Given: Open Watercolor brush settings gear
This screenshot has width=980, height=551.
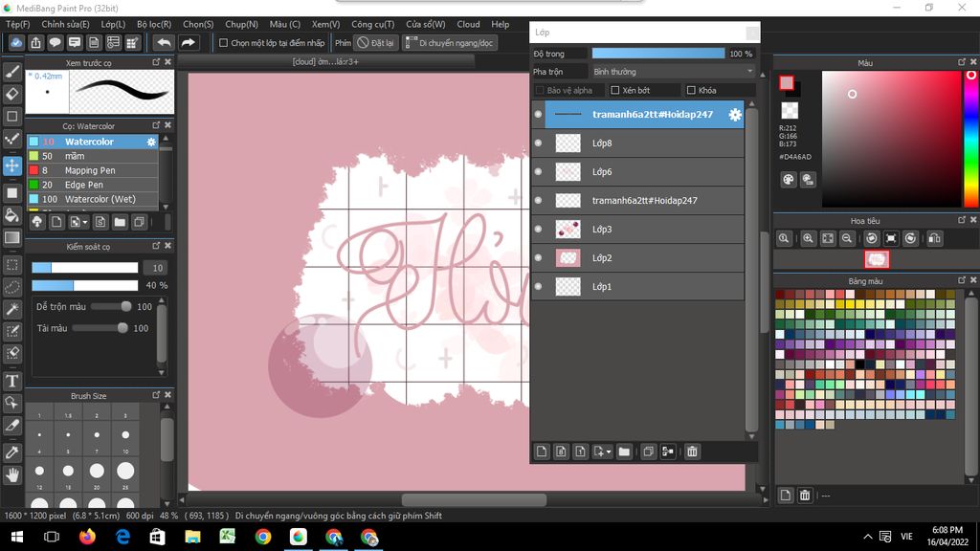Looking at the screenshot, I should click(x=150, y=142).
